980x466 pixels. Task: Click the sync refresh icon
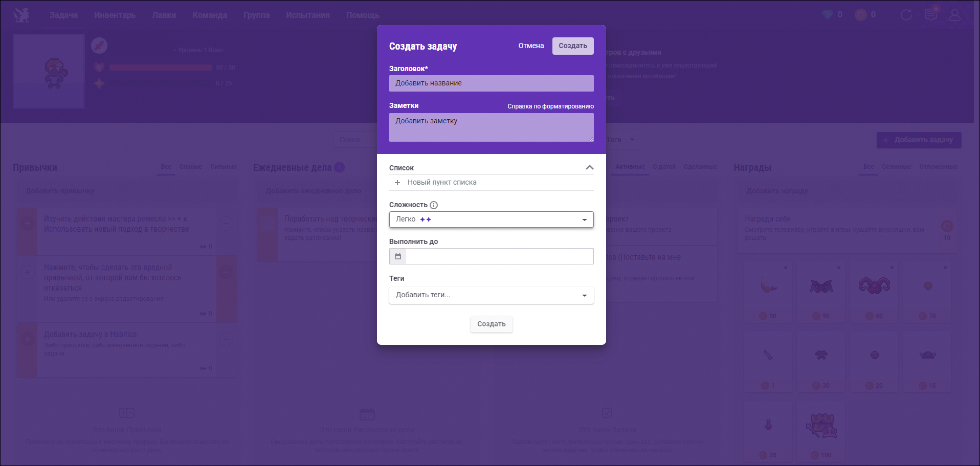click(x=906, y=15)
